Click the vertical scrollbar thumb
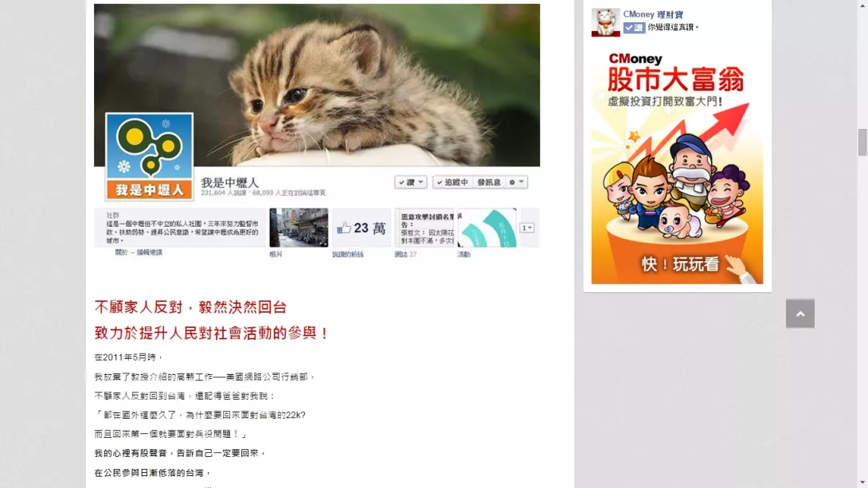 862,142
